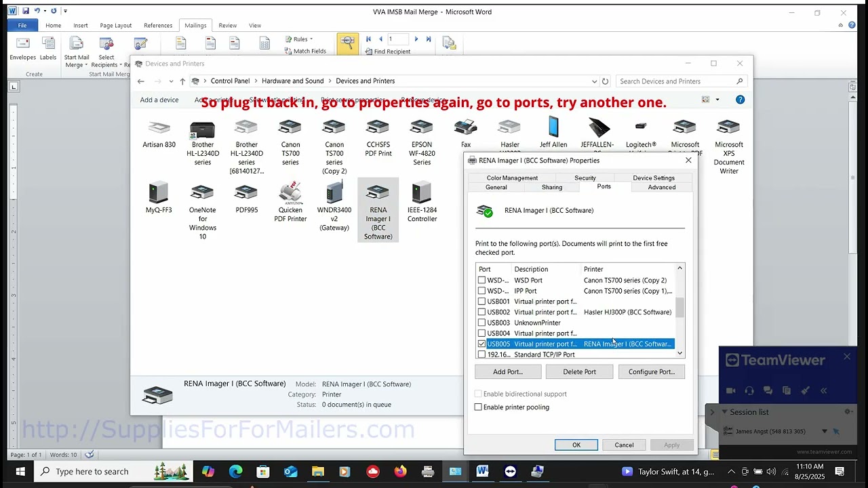This screenshot has height=488, width=868.
Task: Select Microsoft XPS Document Writer printer
Action: coord(728,128)
